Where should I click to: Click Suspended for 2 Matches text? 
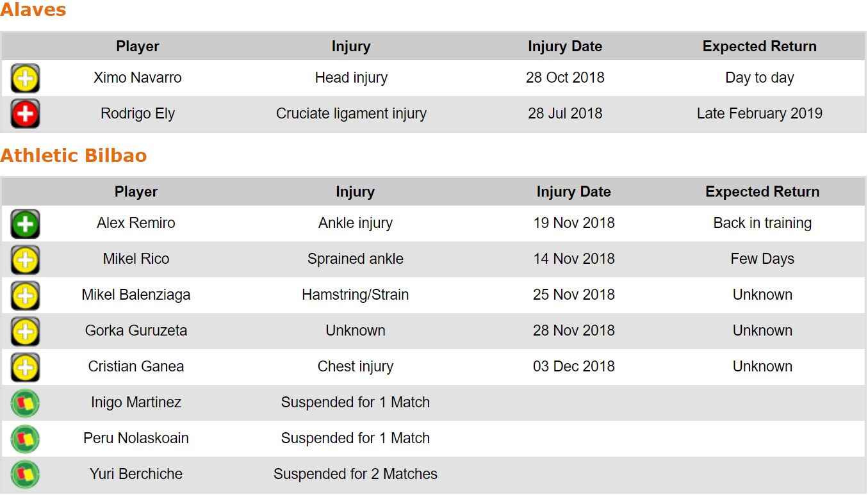point(355,475)
